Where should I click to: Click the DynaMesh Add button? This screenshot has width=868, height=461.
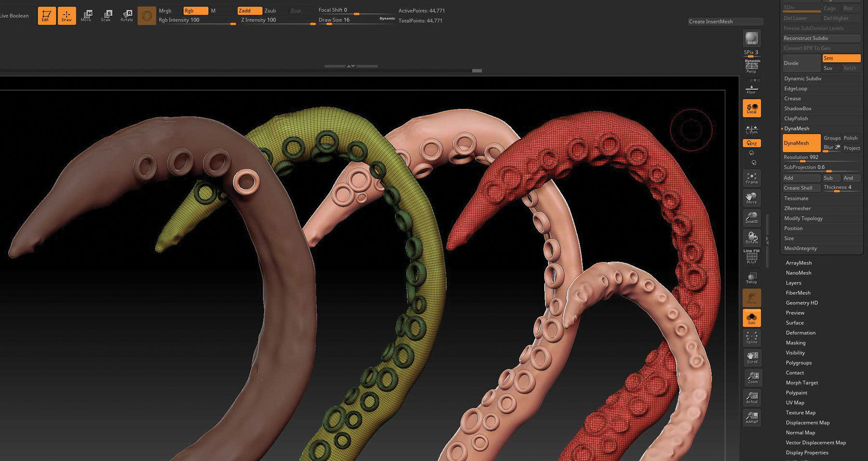pos(801,178)
